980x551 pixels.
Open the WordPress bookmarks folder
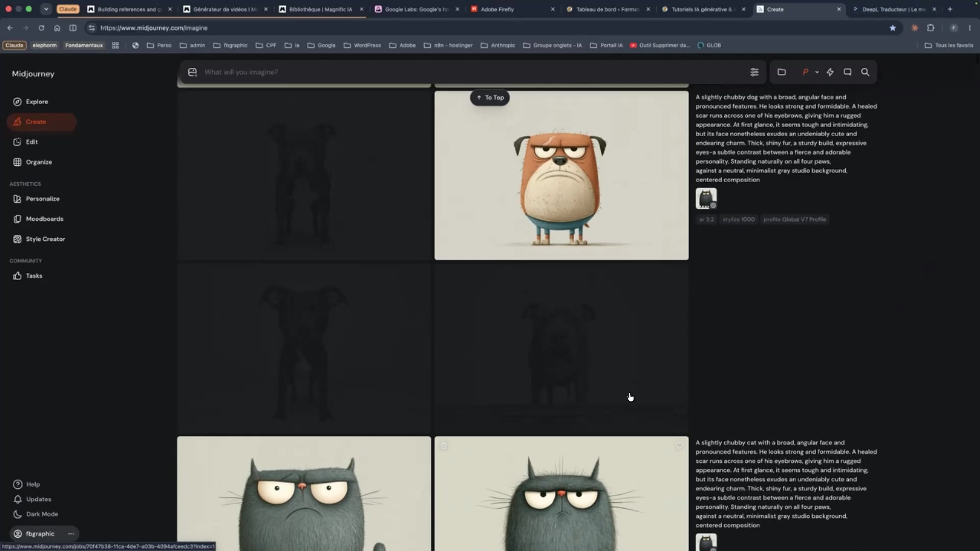coord(362,45)
